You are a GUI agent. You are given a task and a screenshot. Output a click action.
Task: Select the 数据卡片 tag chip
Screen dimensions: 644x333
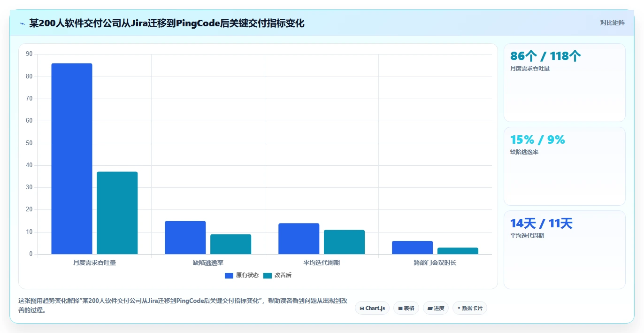click(470, 308)
